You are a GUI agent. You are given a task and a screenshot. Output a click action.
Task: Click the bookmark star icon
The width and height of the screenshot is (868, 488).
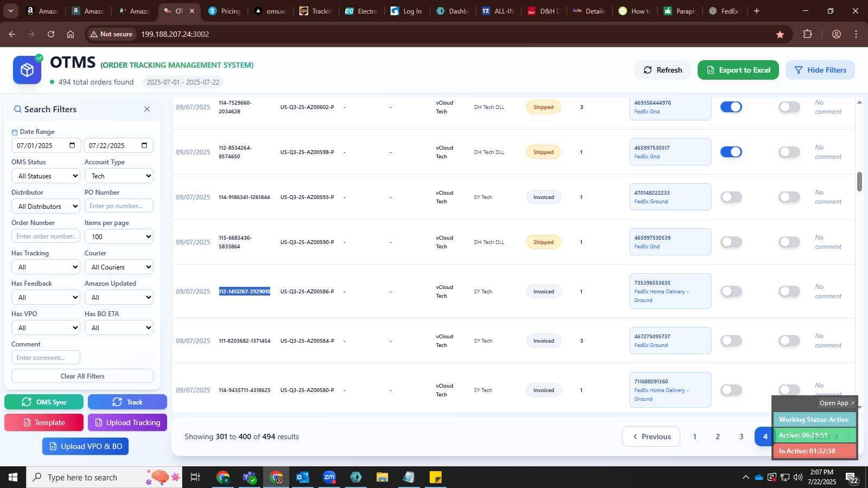pyautogui.click(x=780, y=34)
